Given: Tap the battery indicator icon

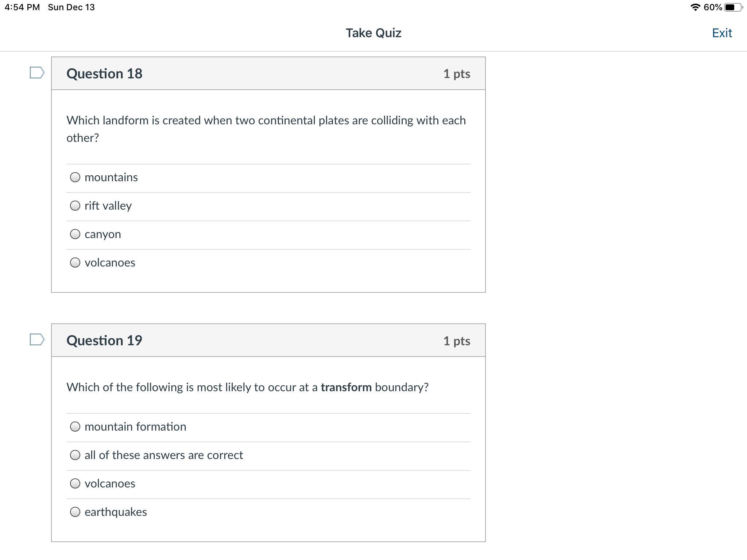Looking at the screenshot, I should tap(734, 7).
